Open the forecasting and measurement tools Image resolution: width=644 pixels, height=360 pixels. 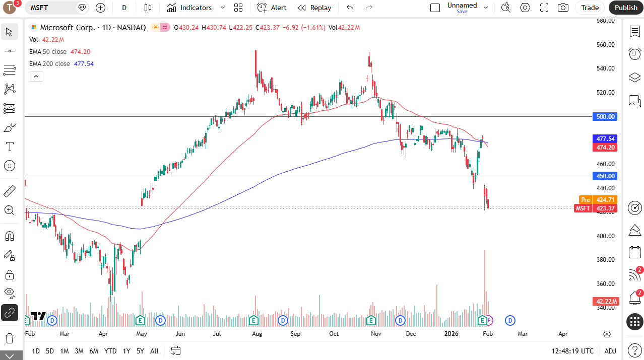click(9, 108)
